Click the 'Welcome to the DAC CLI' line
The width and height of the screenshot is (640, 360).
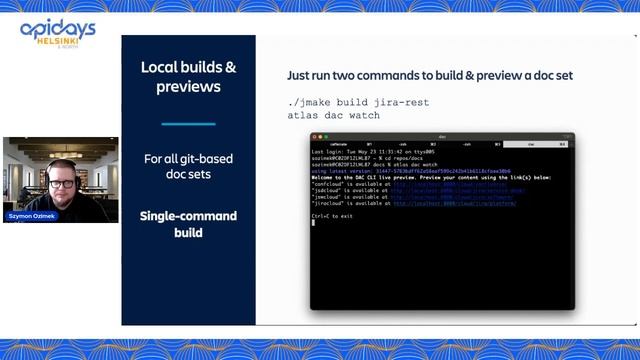[x=431, y=178]
